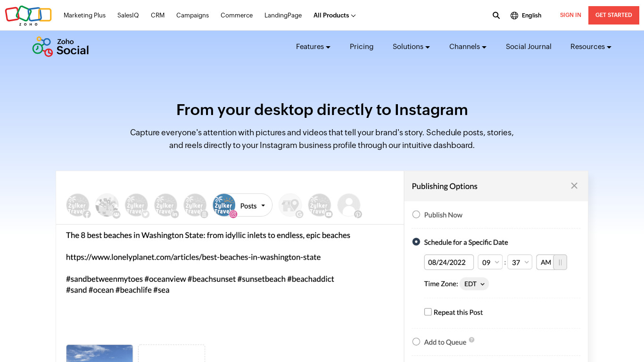Expand the Channels menu
Viewport: 644px width, 362px height.
click(468, 47)
